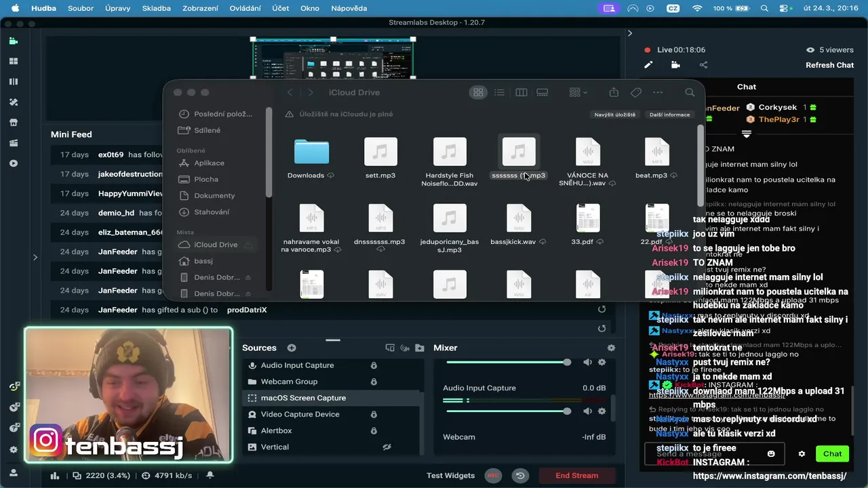Open Finder tags icon in toolbar
Viewport: 868px width, 488px height.
pyautogui.click(x=636, y=92)
